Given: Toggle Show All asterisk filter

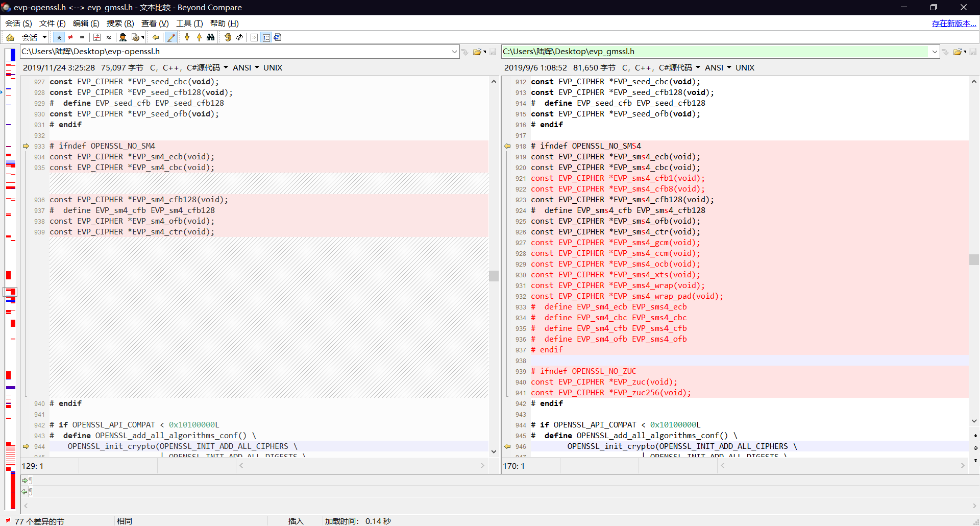Looking at the screenshot, I should 59,37.
